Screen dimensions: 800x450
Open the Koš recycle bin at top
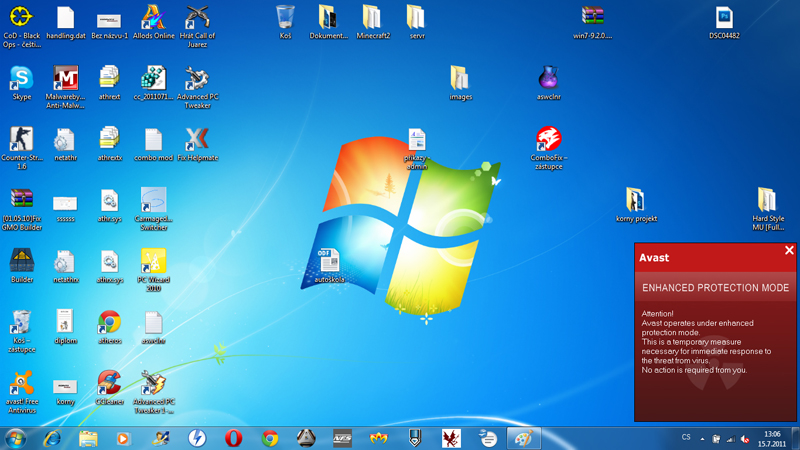(285, 17)
